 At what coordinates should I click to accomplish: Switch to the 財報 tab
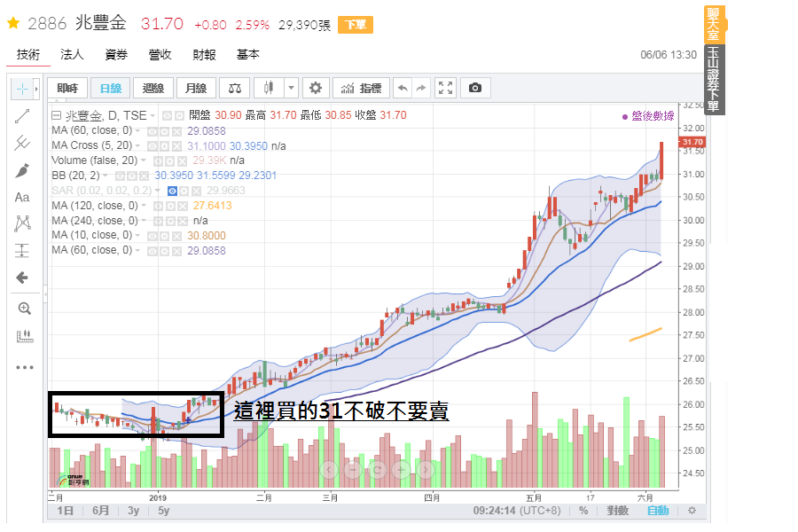[x=204, y=54]
